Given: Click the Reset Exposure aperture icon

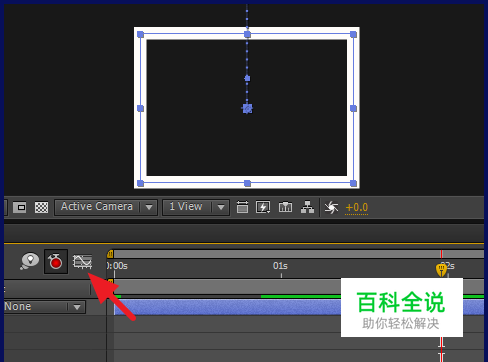Looking at the screenshot, I should click(x=331, y=207).
